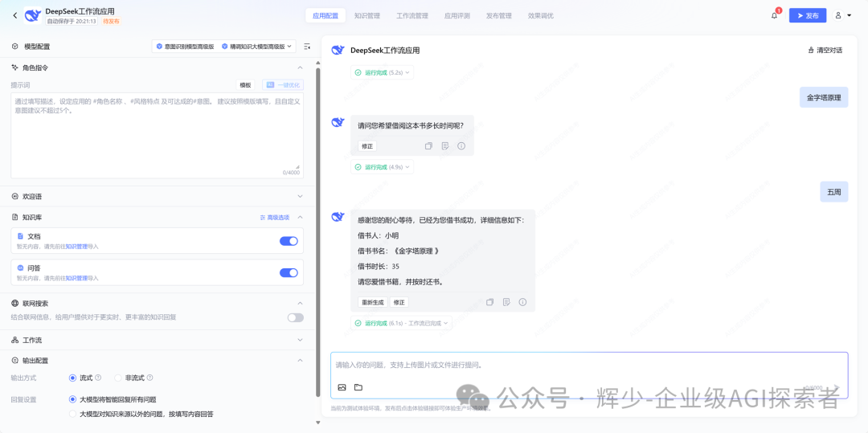
Task: Collapse the 联网搜索 section
Action: click(300, 303)
